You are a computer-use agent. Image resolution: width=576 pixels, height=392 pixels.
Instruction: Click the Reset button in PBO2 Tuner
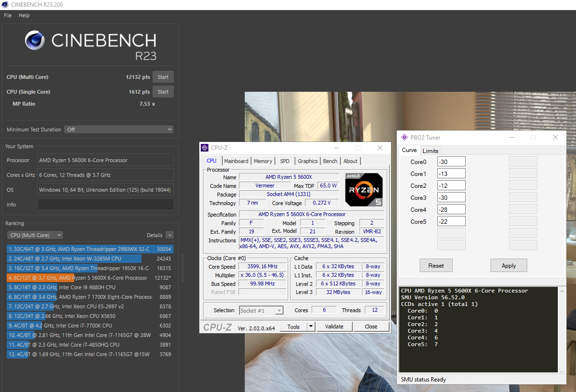[436, 265]
